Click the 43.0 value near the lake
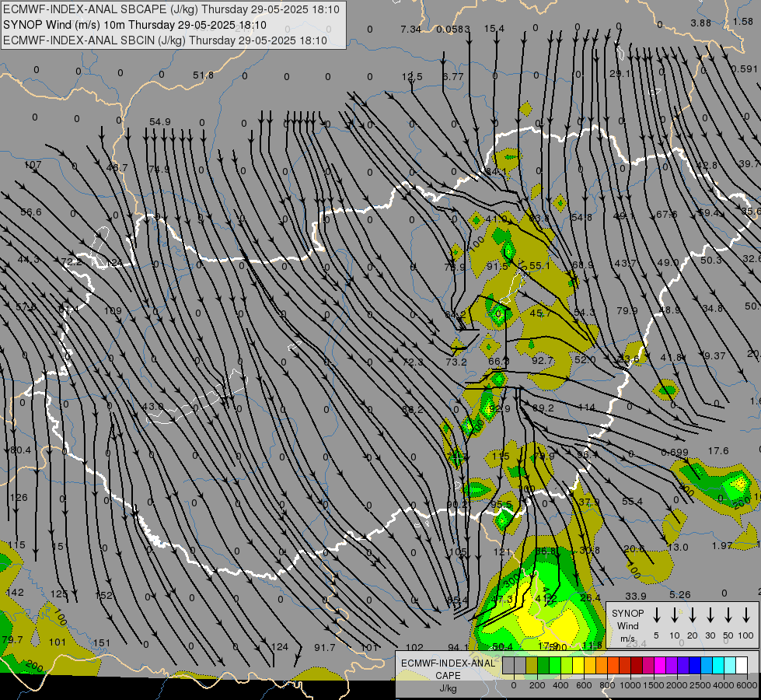 coord(153,407)
